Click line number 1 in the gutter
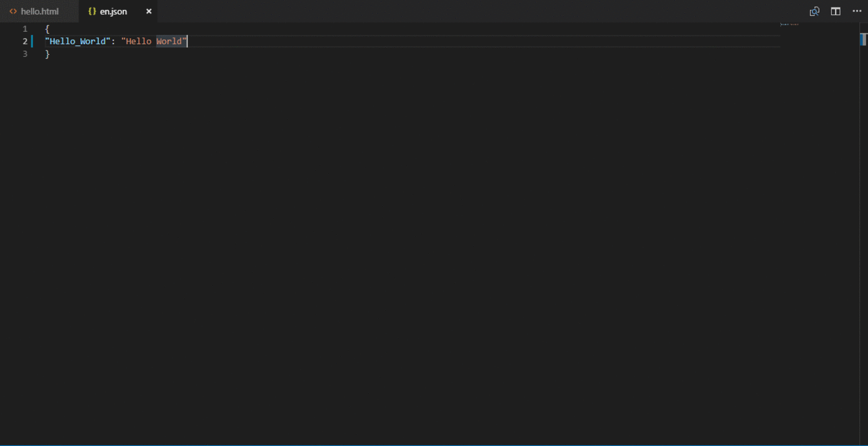The width and height of the screenshot is (868, 446). (25, 29)
